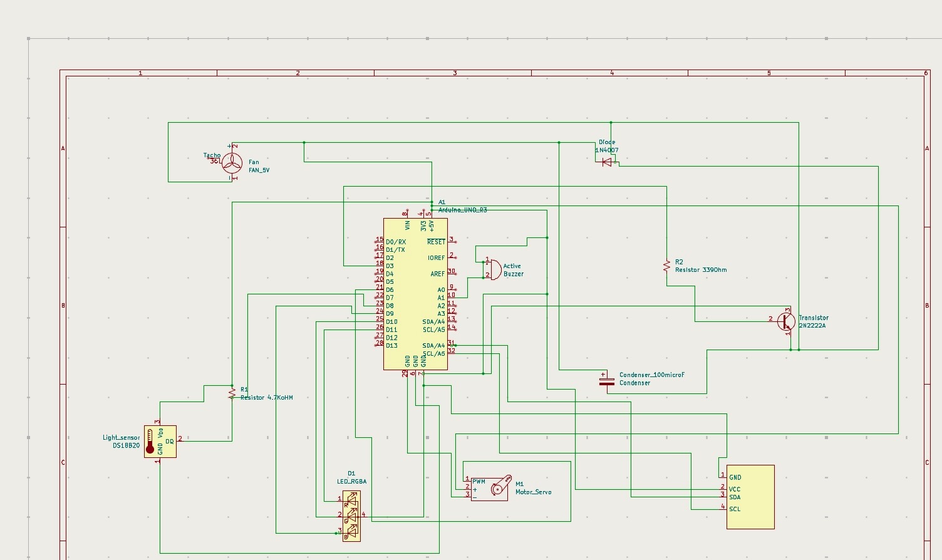This screenshot has width=942, height=560.
Task: Click the DS18B20 sensor symbol
Action: click(x=160, y=442)
